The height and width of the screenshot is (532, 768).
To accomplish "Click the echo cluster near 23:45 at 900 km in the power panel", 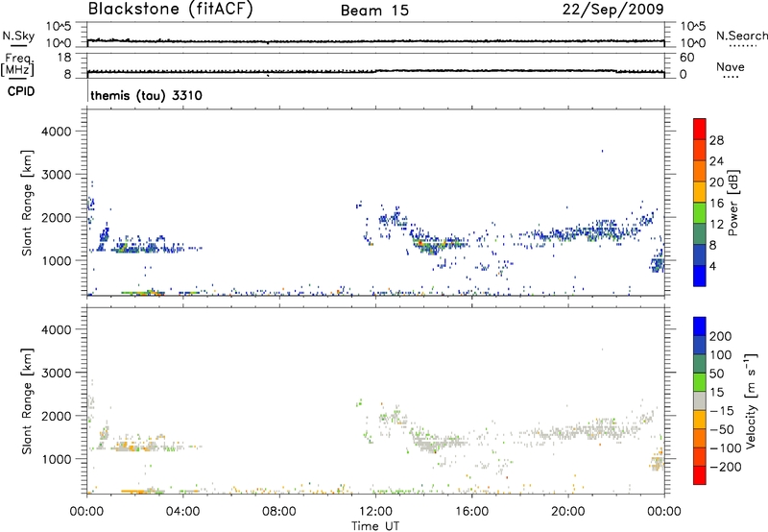I will 657,264.
